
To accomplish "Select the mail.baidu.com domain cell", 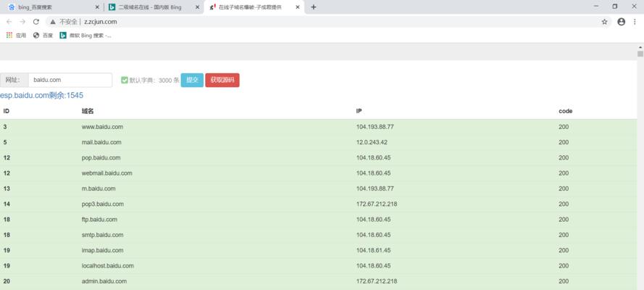I will click(101, 142).
